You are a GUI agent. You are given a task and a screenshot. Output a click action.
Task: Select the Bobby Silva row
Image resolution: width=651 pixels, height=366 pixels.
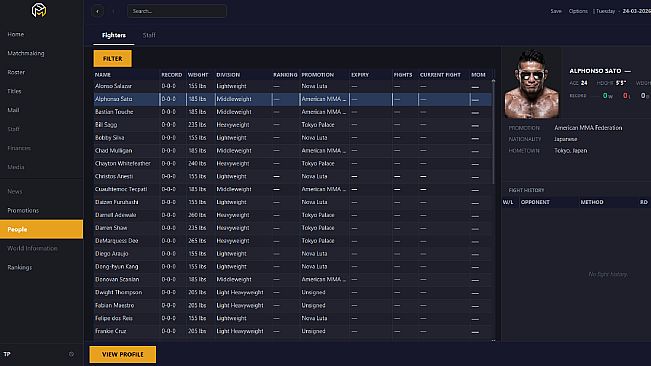(x=293, y=138)
